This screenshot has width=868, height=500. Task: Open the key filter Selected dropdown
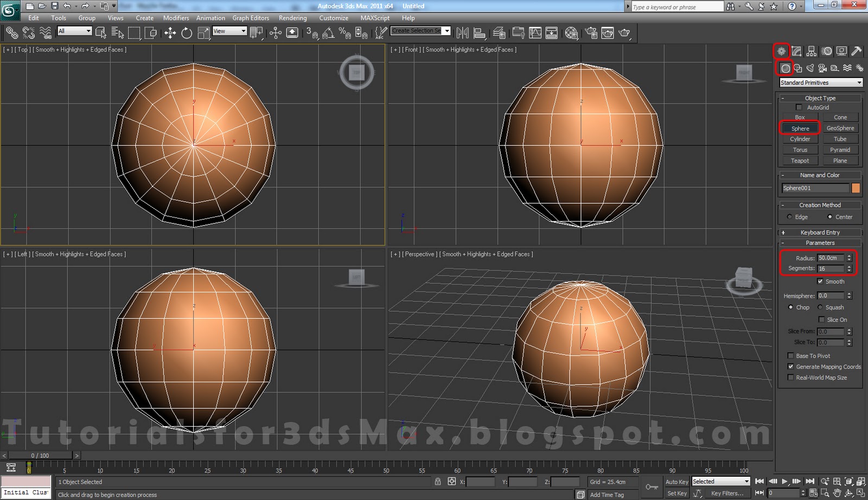click(x=720, y=482)
